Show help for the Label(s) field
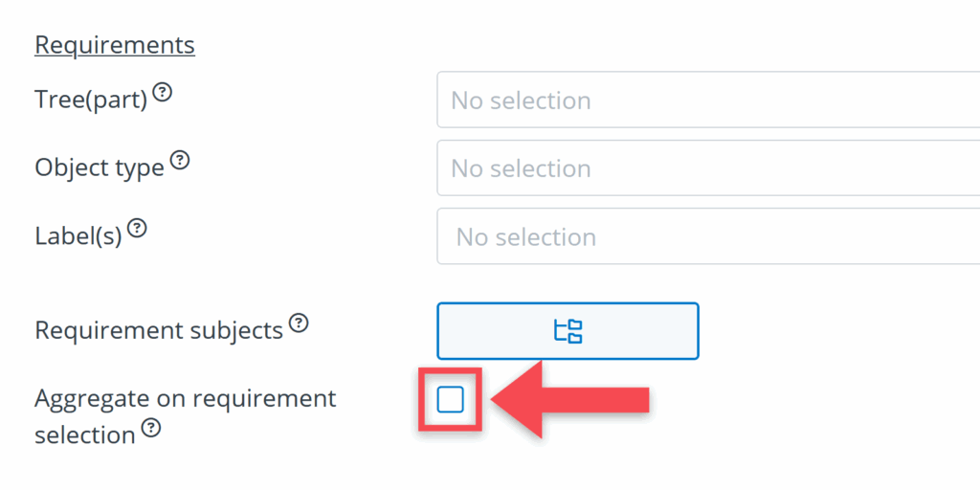 [x=137, y=229]
